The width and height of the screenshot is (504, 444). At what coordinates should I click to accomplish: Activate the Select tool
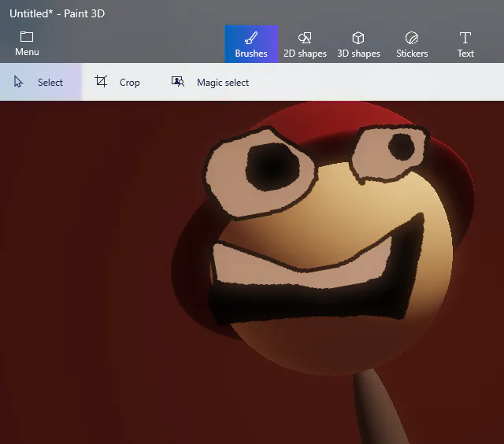pyautogui.click(x=41, y=82)
